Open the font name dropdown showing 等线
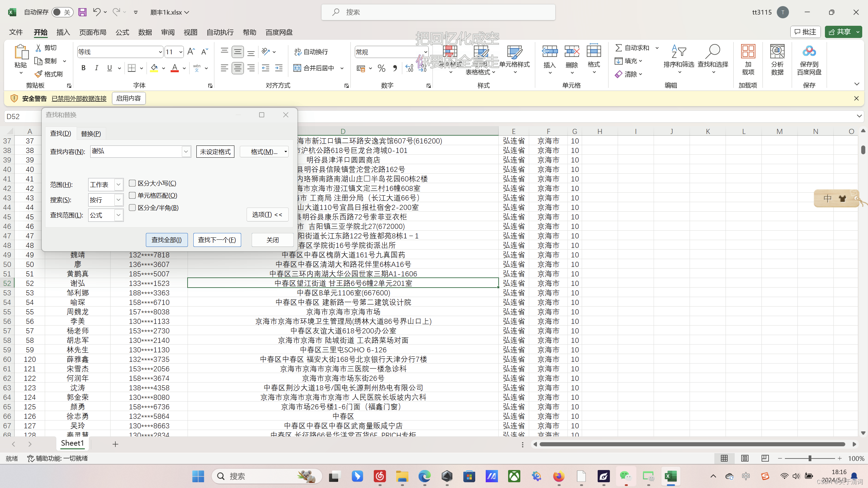This screenshot has width=868, height=488. point(160,52)
